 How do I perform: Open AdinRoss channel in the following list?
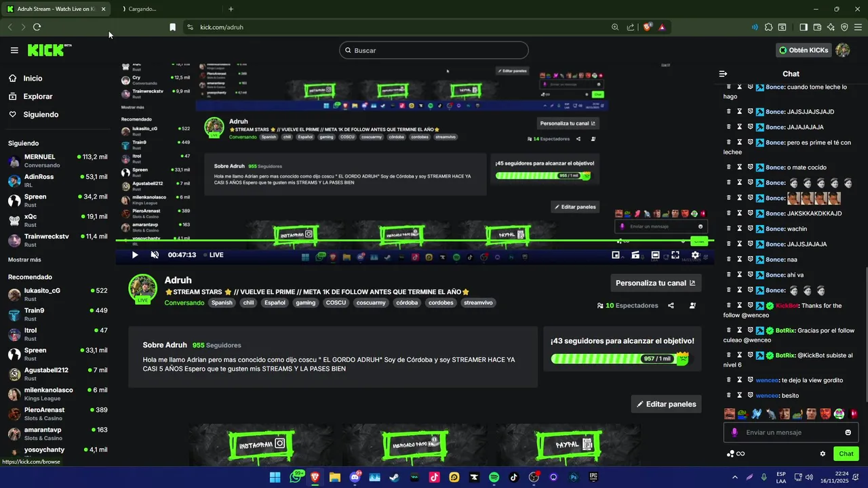(58, 181)
